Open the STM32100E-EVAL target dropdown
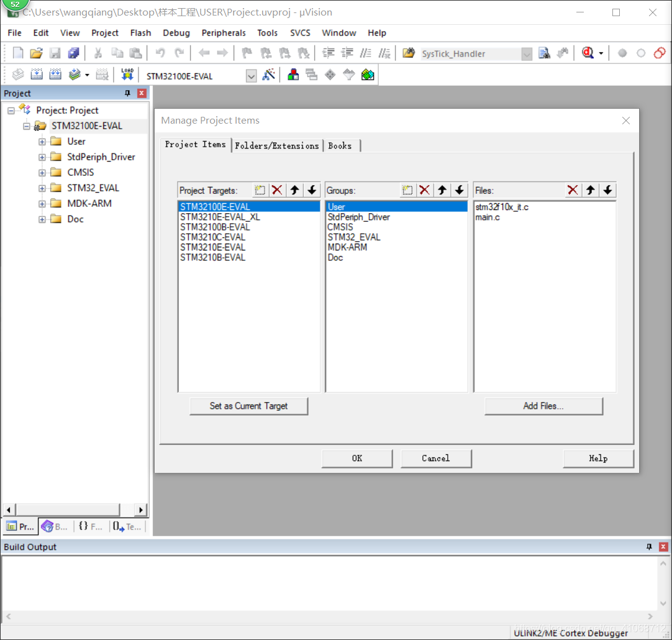Viewport: 672px width, 640px height. [x=252, y=75]
